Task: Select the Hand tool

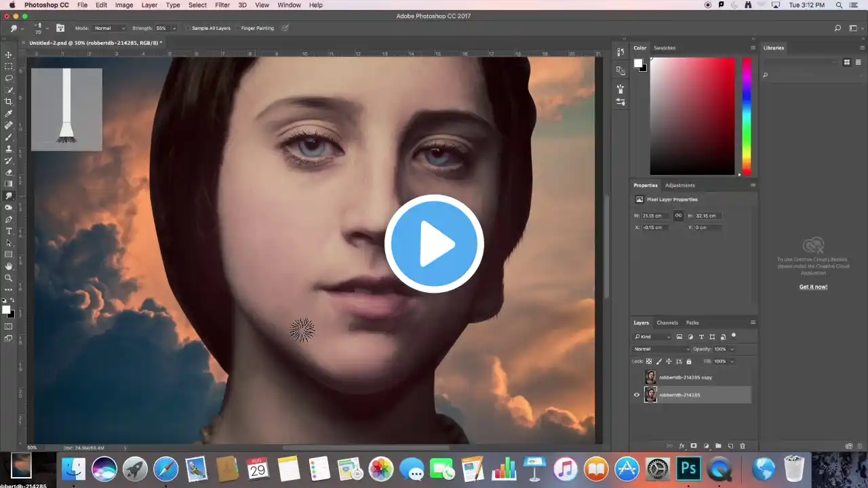Action: [x=9, y=266]
